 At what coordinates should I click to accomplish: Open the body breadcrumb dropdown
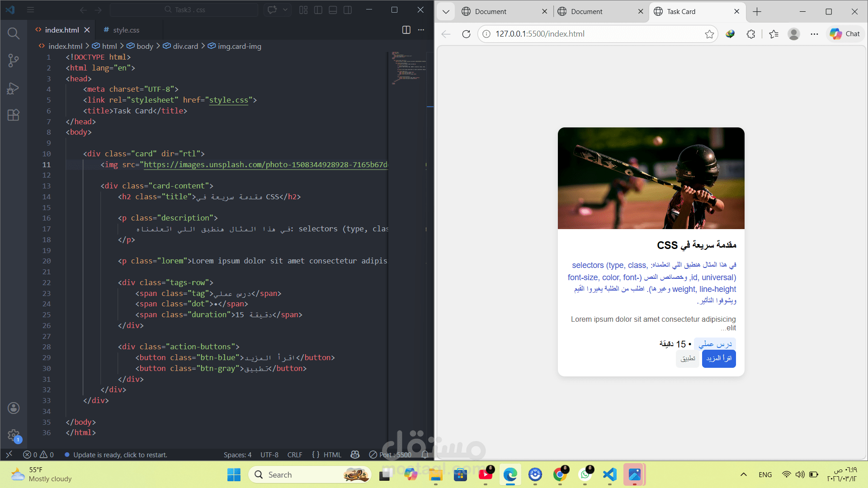coord(145,46)
